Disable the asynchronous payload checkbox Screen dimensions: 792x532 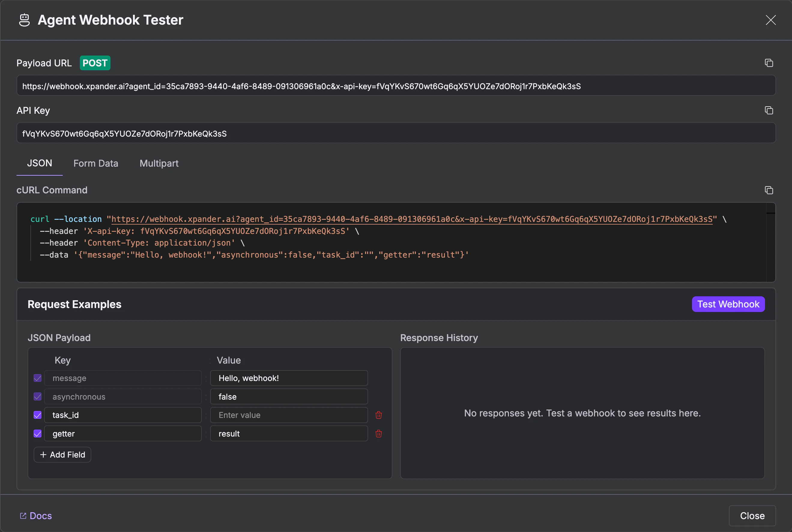click(37, 396)
